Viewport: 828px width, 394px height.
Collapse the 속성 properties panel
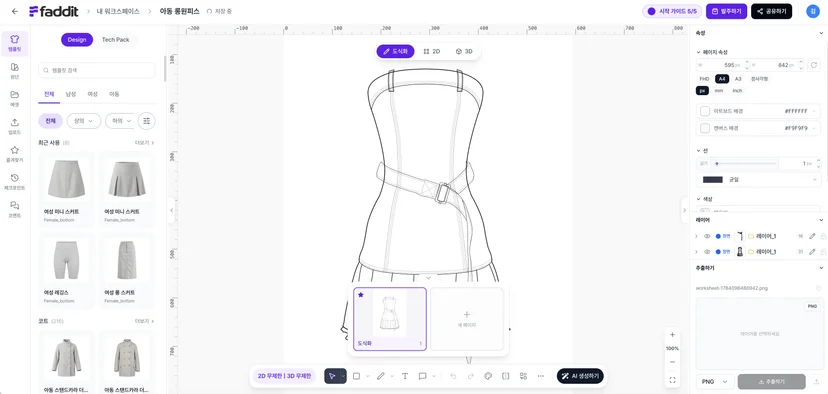click(x=821, y=33)
